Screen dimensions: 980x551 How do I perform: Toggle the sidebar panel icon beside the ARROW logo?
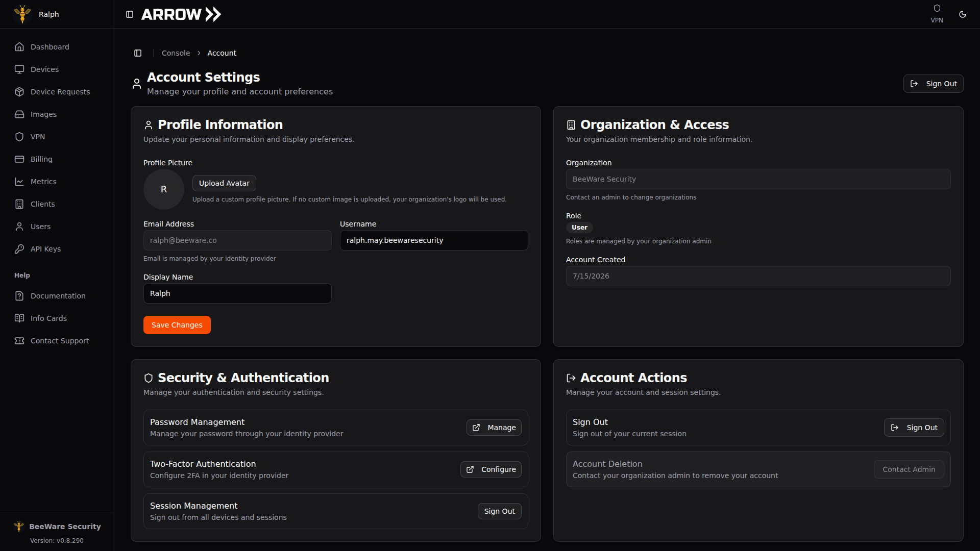tap(130, 14)
